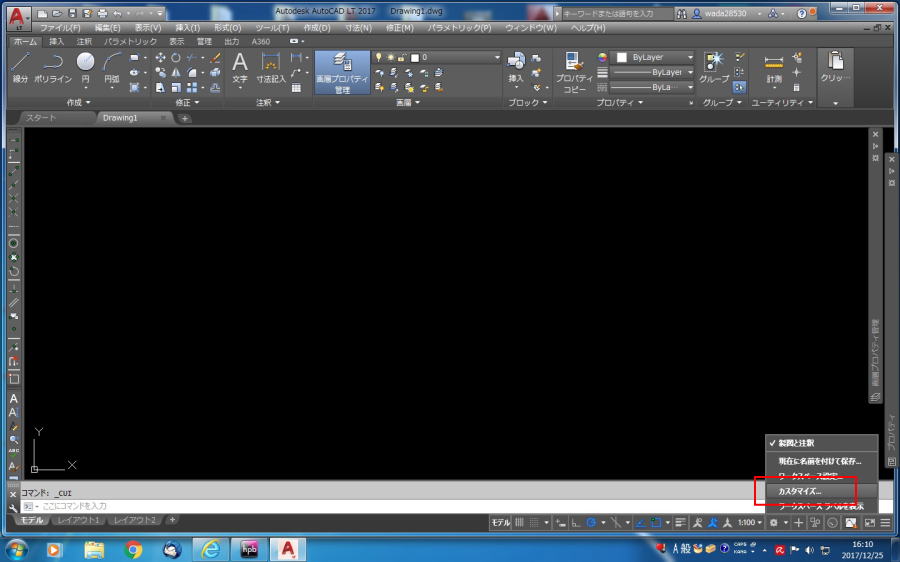Open the quick calculator in ユーティリティ
Image resolution: width=900 pixels, height=562 pixels.
pos(796,87)
